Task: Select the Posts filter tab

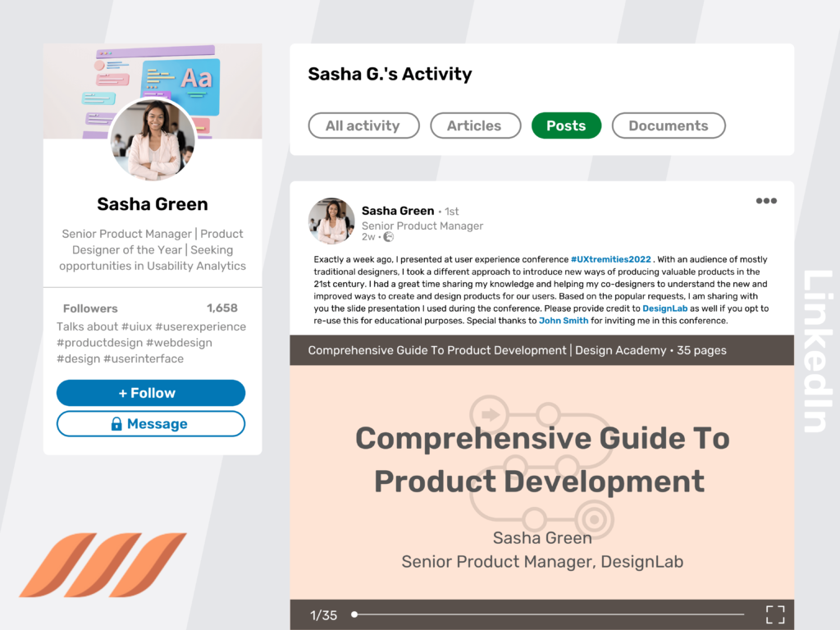Action: click(x=566, y=126)
